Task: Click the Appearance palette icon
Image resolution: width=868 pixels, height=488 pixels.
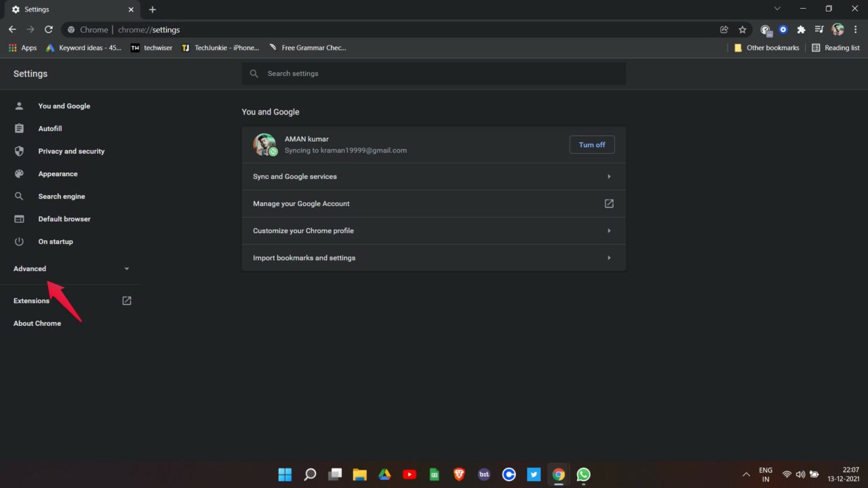Action: (19, 174)
